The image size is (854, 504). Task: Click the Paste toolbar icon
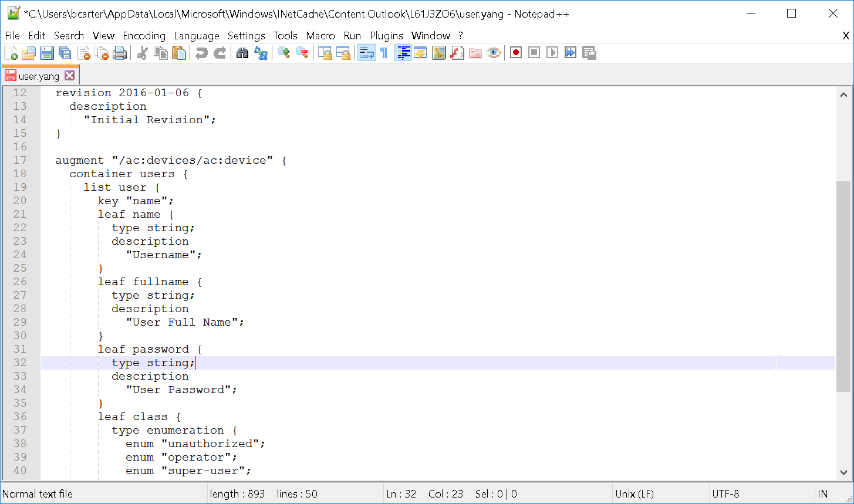[x=178, y=53]
